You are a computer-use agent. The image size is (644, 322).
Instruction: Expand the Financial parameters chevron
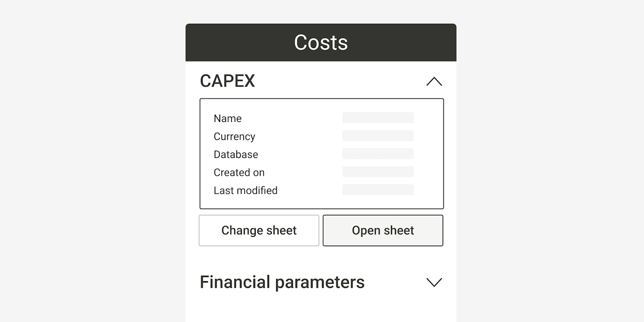434,282
